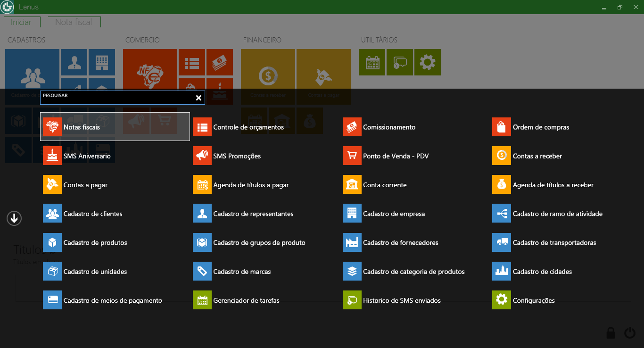The height and width of the screenshot is (348, 644).
Task: Open Cadastro de marcas tag icon
Action: (x=202, y=271)
